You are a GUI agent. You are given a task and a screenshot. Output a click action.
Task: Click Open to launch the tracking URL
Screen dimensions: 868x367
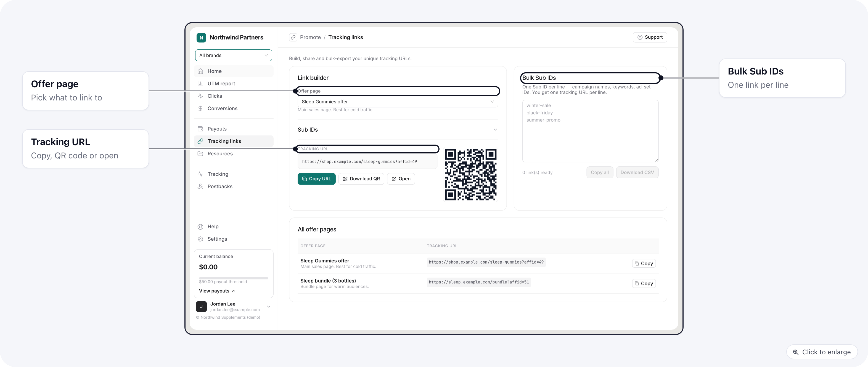401,179
